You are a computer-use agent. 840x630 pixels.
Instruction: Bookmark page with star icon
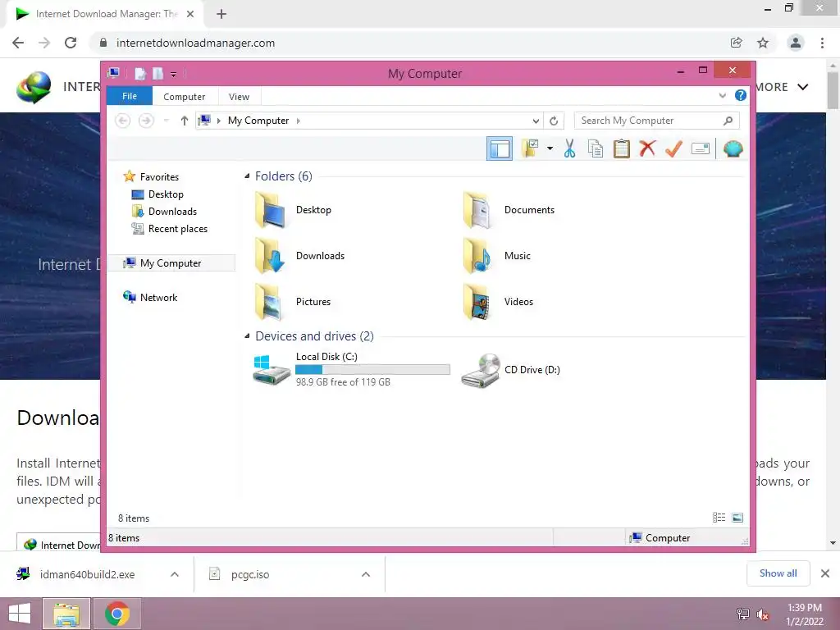point(763,43)
